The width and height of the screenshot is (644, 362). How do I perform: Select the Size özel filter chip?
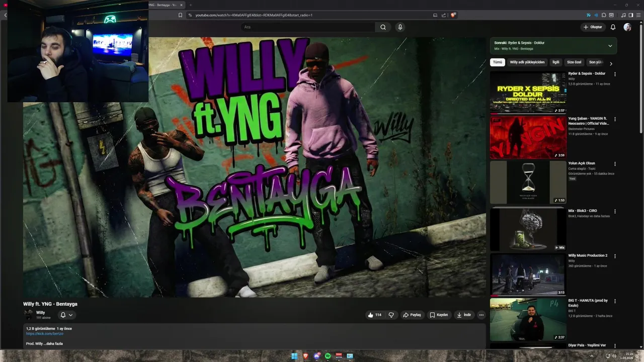coord(574,62)
